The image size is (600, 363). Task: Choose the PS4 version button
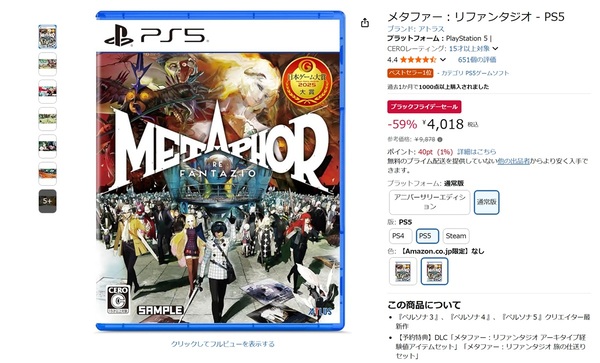tap(400, 236)
